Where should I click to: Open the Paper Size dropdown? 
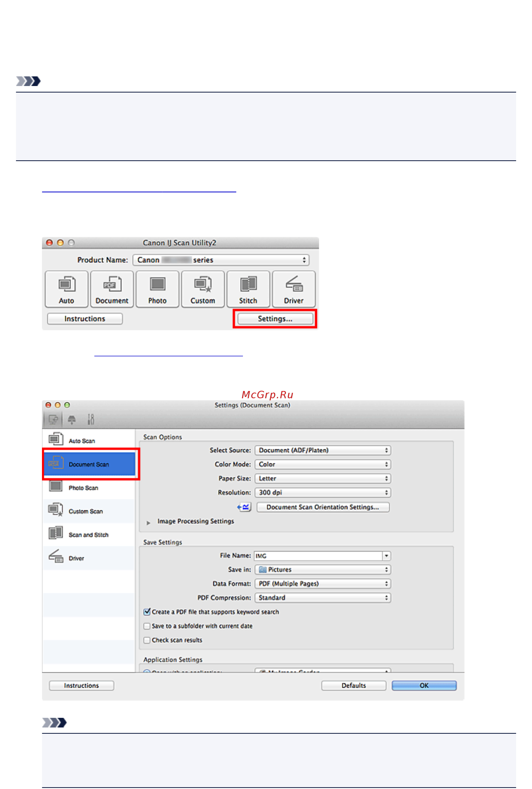[x=323, y=478]
